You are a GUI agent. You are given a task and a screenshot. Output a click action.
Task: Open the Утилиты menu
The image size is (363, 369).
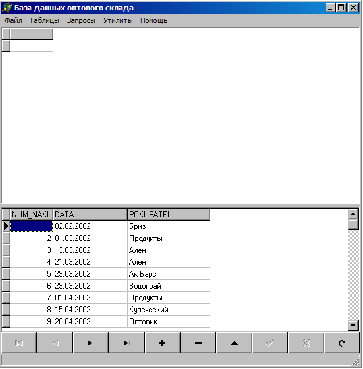point(117,21)
